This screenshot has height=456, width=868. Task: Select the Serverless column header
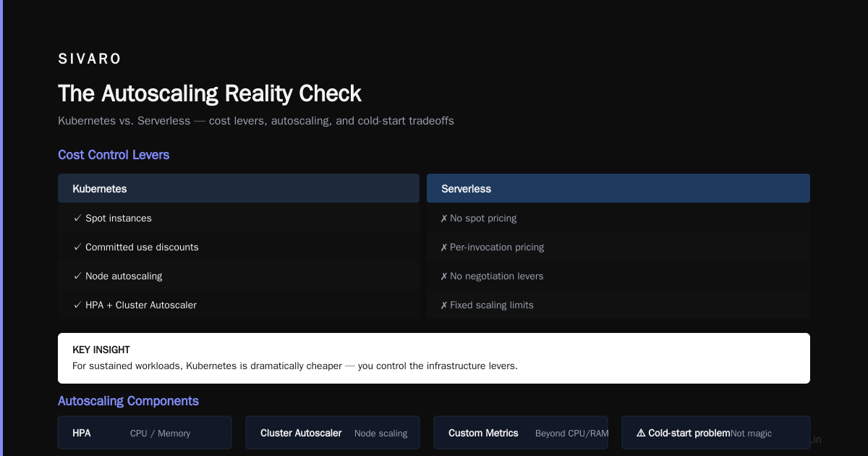click(618, 188)
